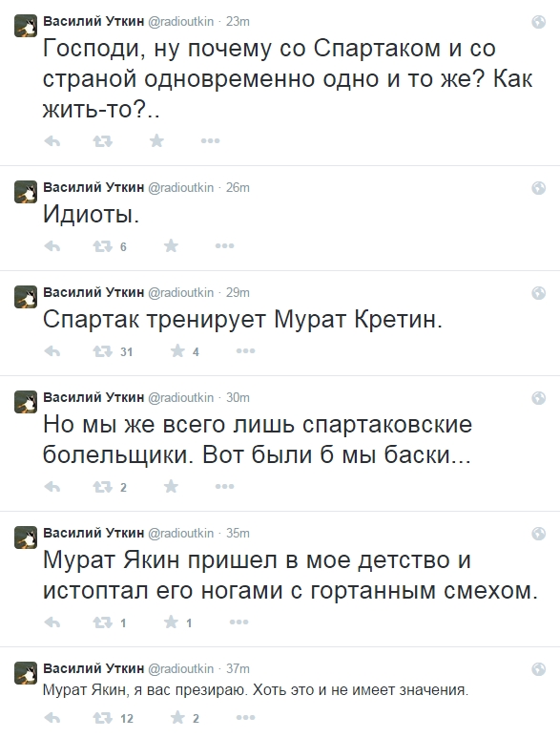This screenshot has height=738, width=560.
Task: Open more options on the 23m tweet
Action: 210,140
